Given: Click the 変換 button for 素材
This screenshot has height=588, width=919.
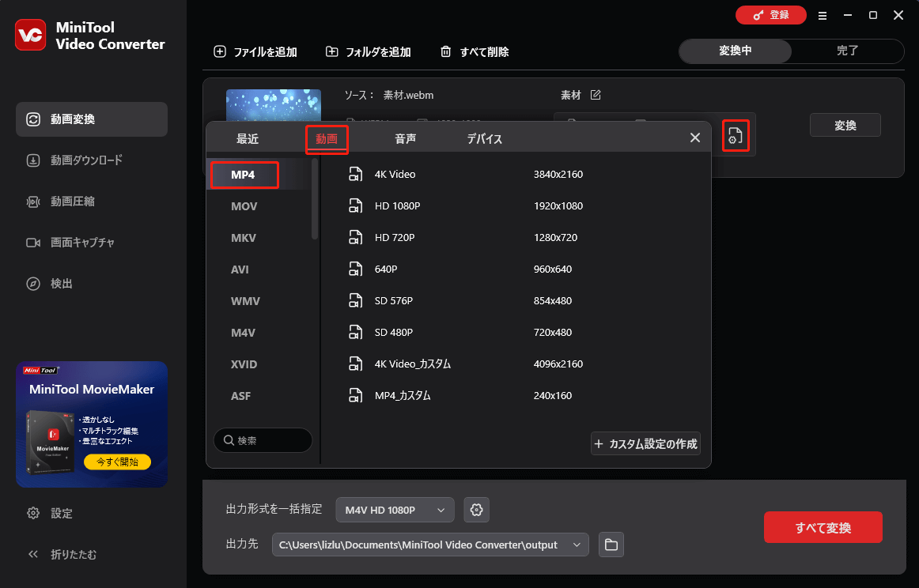Looking at the screenshot, I should 845,125.
